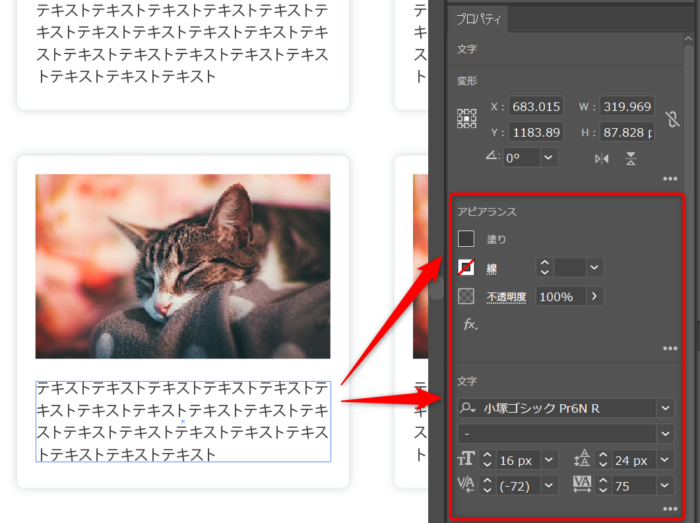Click the X position input field

(536, 106)
